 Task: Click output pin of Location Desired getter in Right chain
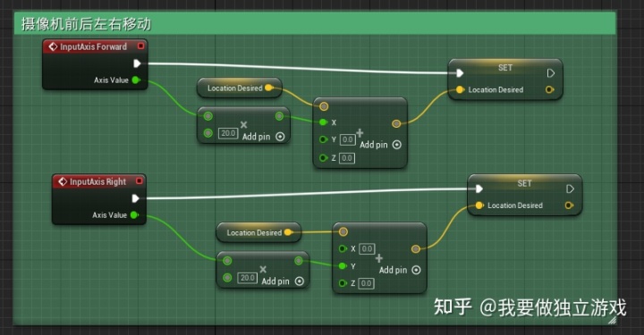(x=288, y=232)
